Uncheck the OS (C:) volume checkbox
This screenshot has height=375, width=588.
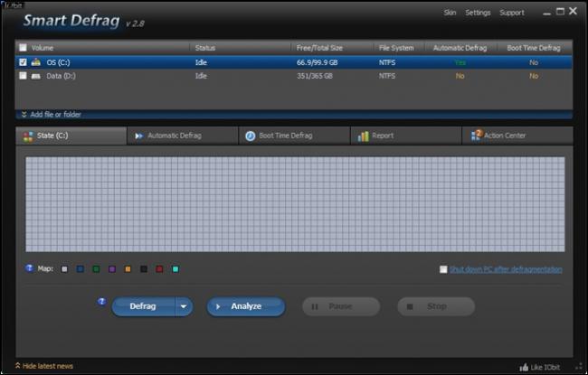point(23,62)
